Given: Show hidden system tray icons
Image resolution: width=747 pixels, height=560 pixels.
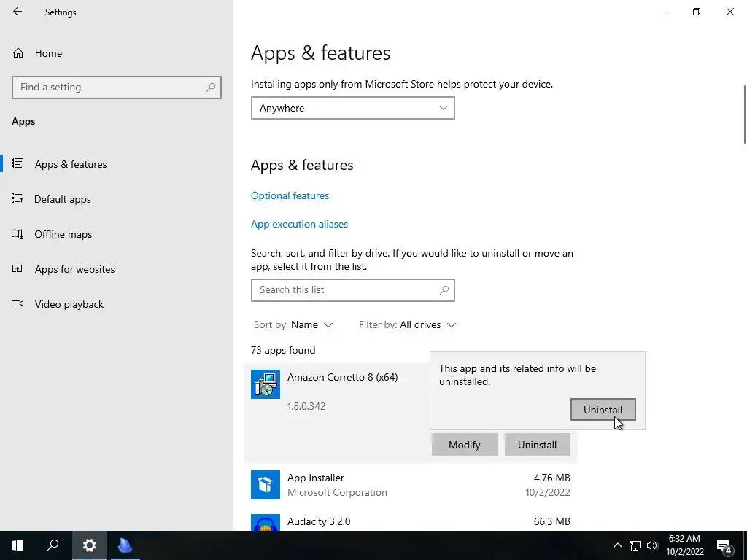Looking at the screenshot, I should pyautogui.click(x=617, y=545).
